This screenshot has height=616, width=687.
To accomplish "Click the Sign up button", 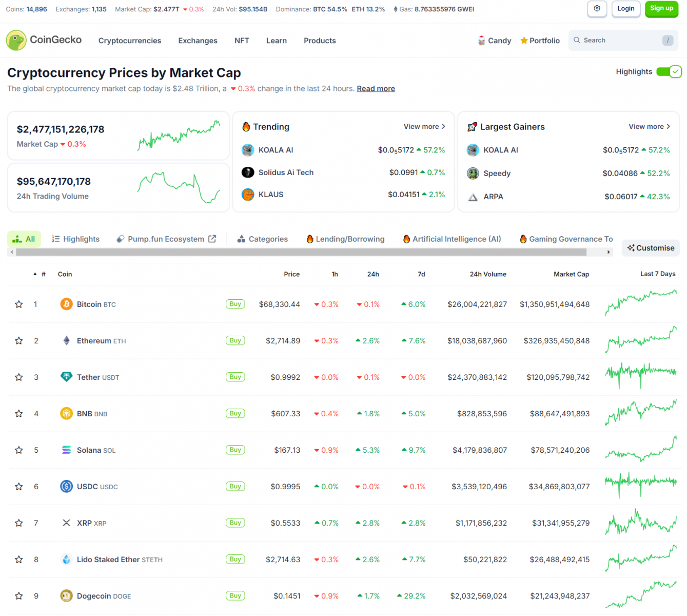I will [662, 9].
